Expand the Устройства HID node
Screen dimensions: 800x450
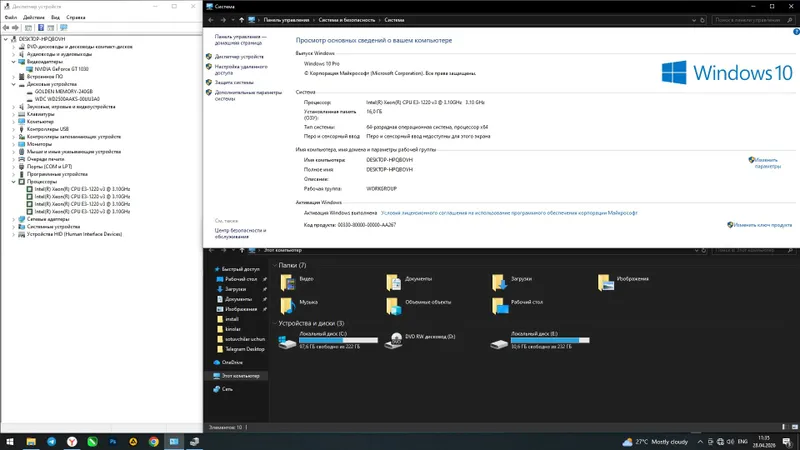14,234
